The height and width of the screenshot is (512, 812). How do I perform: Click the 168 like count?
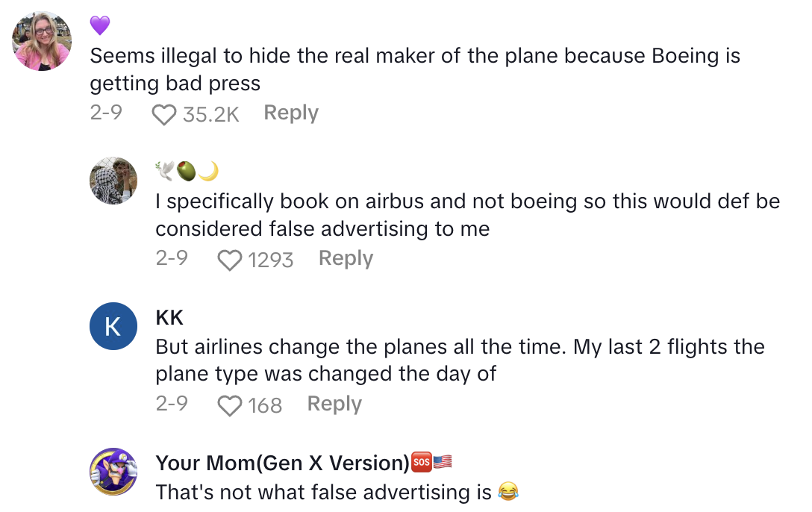(265, 405)
